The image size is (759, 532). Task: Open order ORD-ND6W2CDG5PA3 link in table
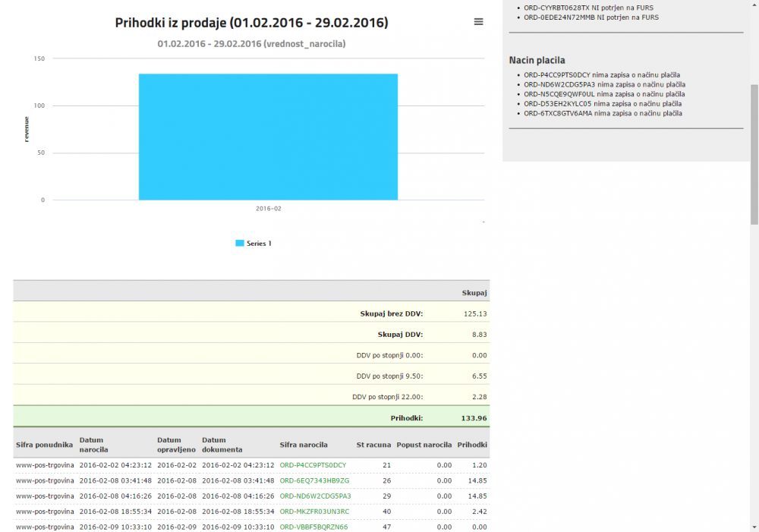[x=315, y=496]
